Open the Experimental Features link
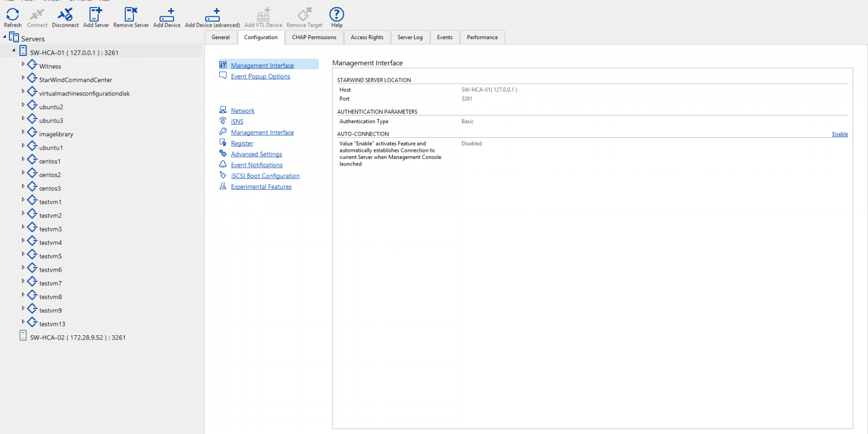Viewport: 868px width, 434px height. click(261, 187)
